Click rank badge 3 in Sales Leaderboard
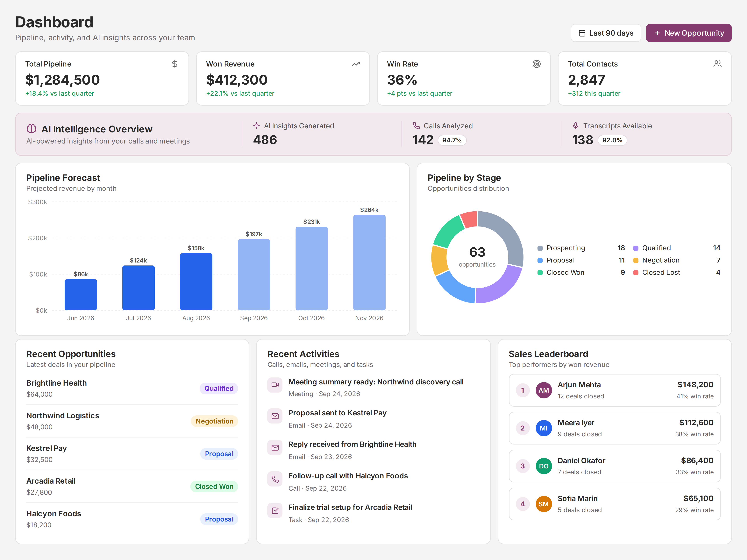The image size is (747, 560). click(x=523, y=466)
